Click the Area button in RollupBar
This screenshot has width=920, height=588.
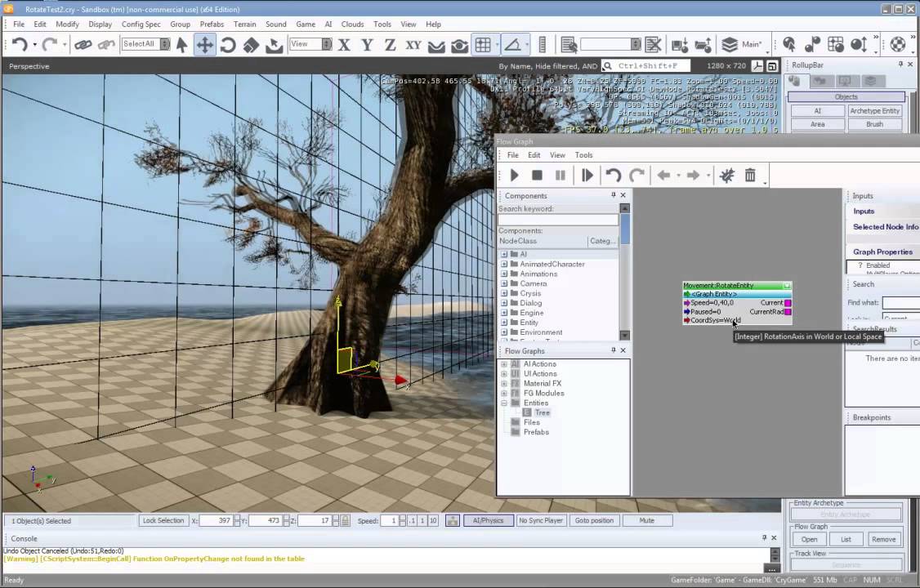click(817, 124)
